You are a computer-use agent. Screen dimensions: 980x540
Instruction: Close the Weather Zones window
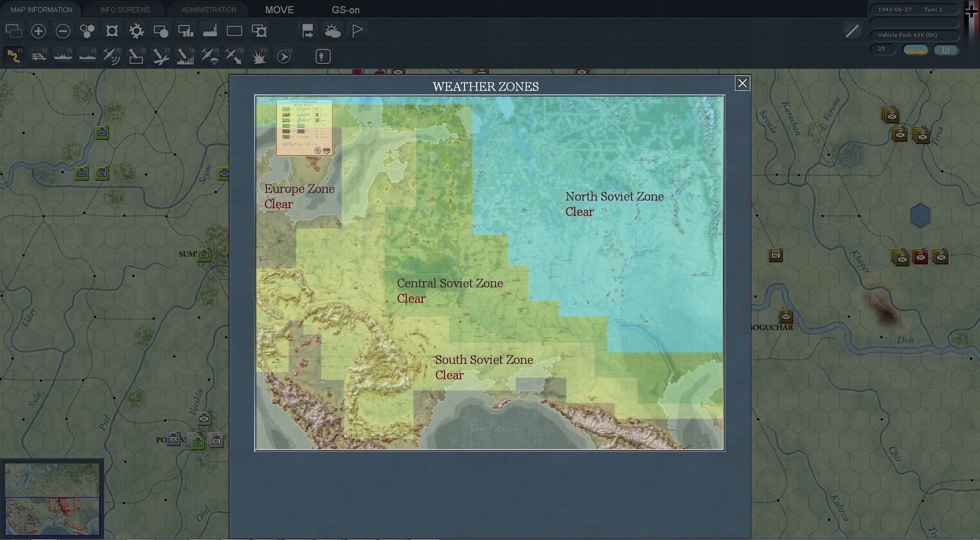click(x=743, y=83)
